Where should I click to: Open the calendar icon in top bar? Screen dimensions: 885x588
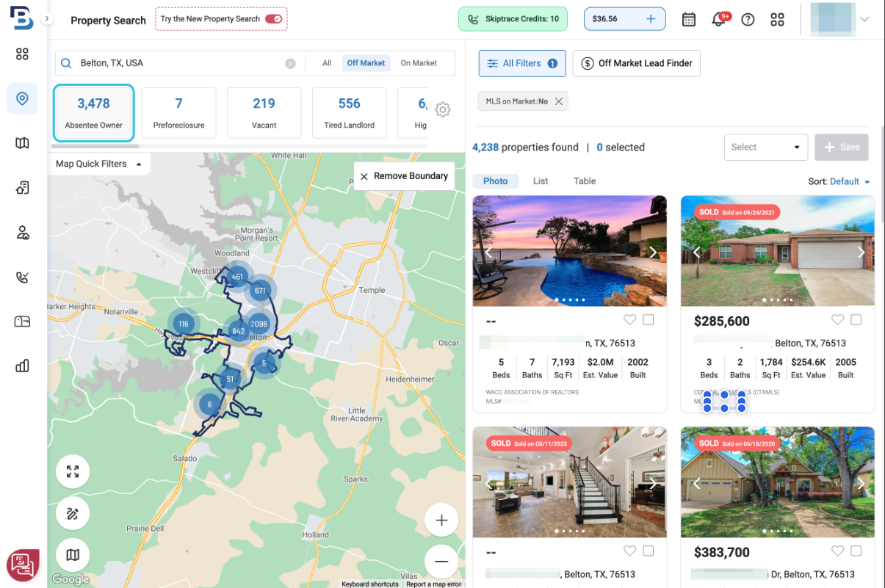(x=688, y=20)
